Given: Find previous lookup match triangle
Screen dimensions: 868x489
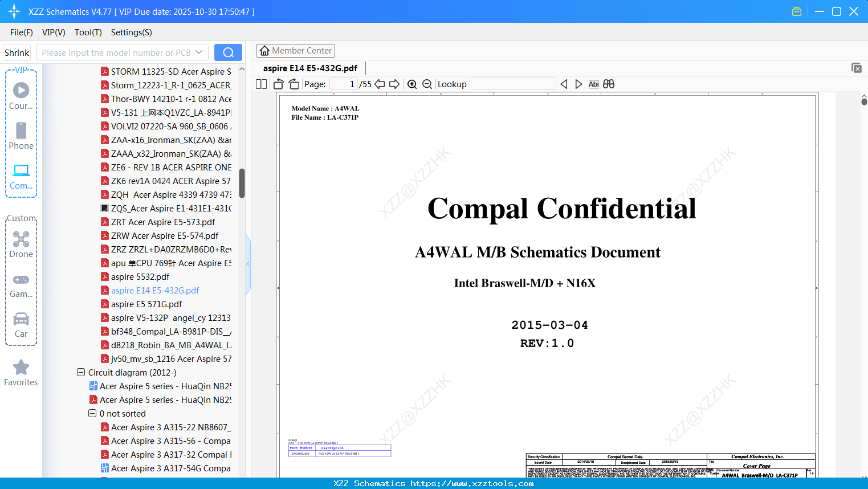Looking at the screenshot, I should pyautogui.click(x=564, y=84).
